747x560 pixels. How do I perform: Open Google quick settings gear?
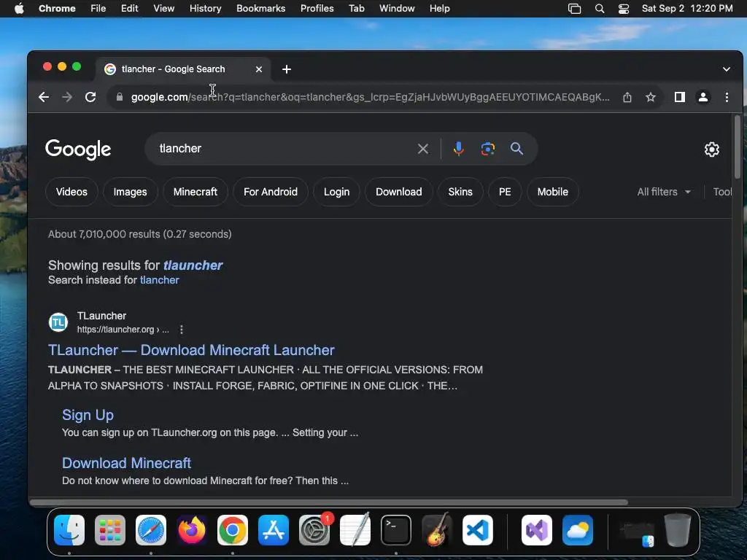pos(712,149)
